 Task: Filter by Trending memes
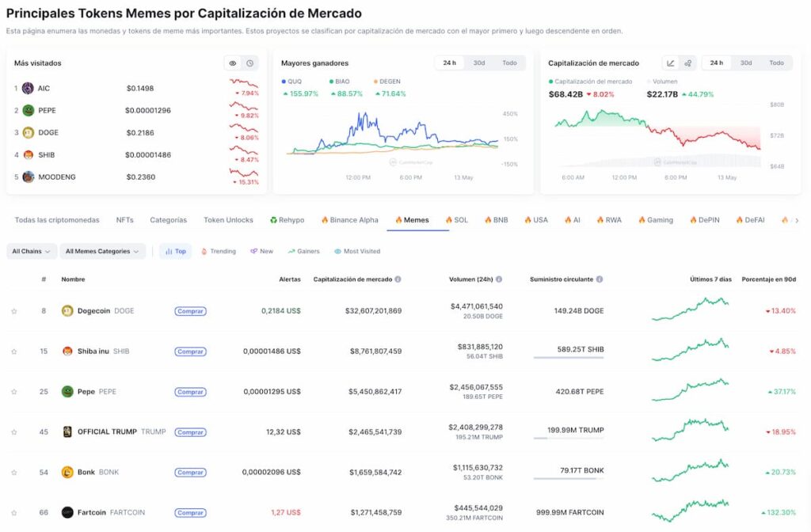pos(219,251)
